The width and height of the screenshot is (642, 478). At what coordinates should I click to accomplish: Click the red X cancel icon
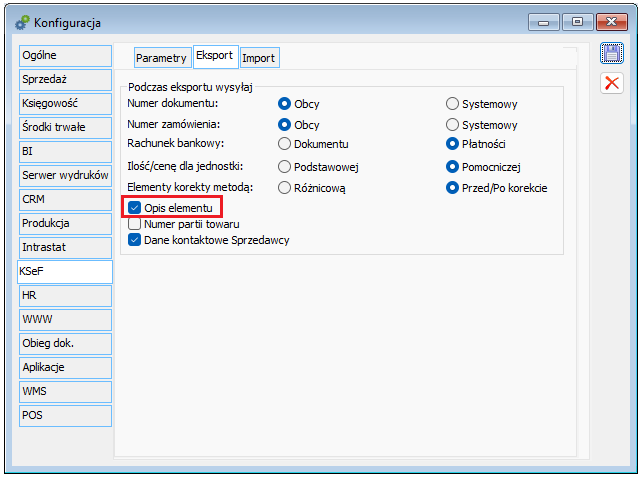pos(611,83)
